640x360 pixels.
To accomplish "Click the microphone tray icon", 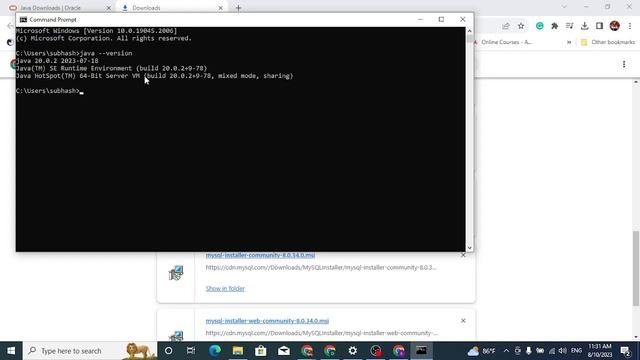I will click(529, 351).
